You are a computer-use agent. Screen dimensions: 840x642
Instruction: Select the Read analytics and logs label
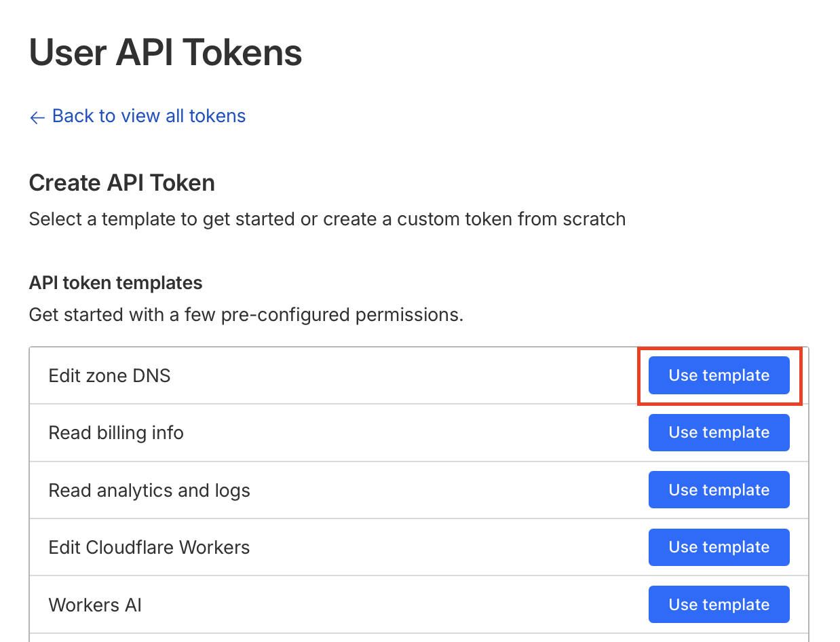point(149,490)
